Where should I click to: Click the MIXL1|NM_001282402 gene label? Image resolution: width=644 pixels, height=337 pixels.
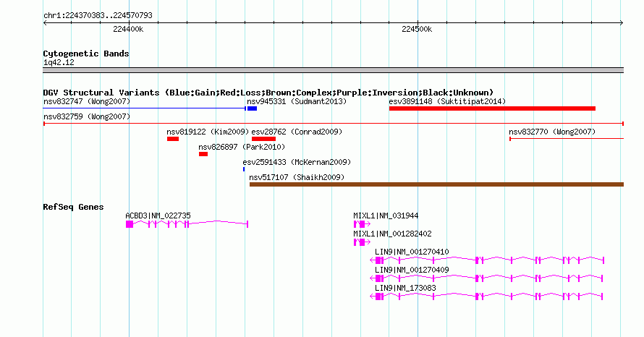point(392,234)
